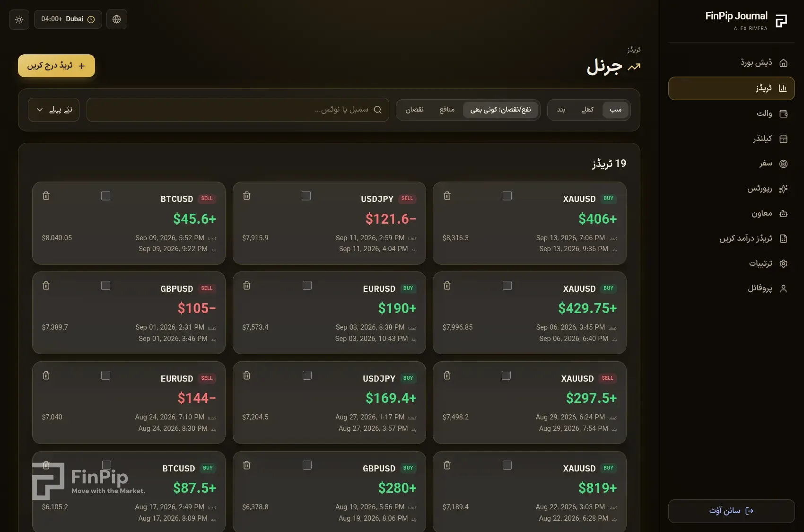The image size is (804, 532).
Task: Delete the GBPUSD BUY $280 trade
Action: pos(247,465)
